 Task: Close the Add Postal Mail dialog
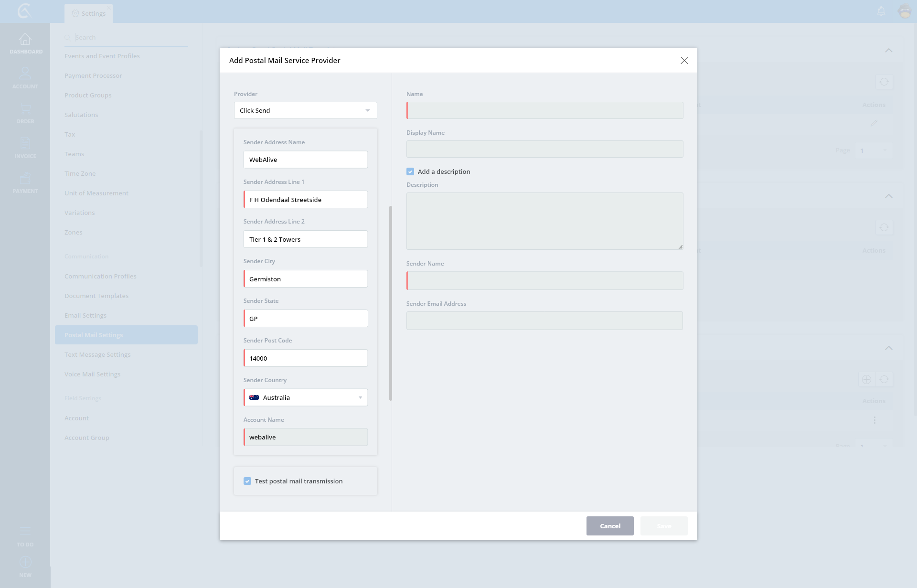click(x=684, y=60)
